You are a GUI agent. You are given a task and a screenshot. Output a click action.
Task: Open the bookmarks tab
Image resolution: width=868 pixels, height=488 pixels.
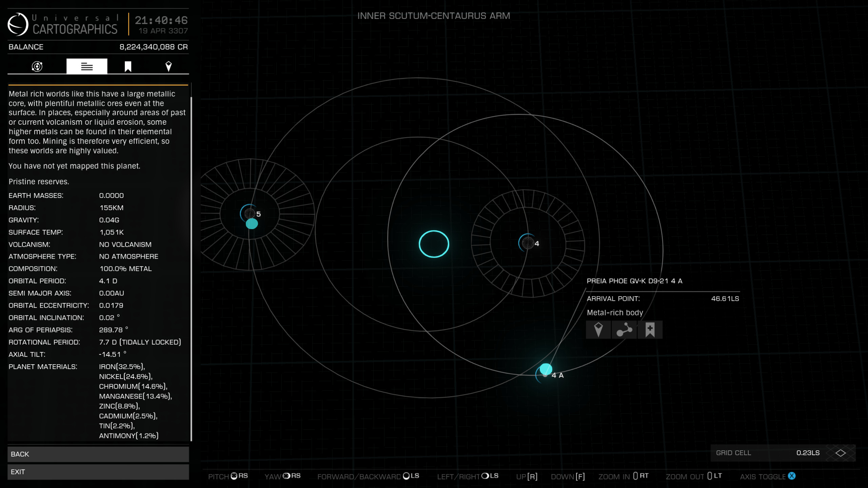tap(128, 66)
